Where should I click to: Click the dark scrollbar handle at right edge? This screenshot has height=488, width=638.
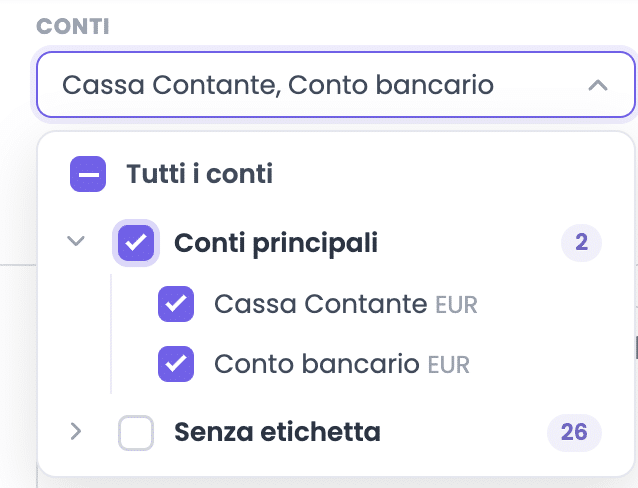point(636,348)
